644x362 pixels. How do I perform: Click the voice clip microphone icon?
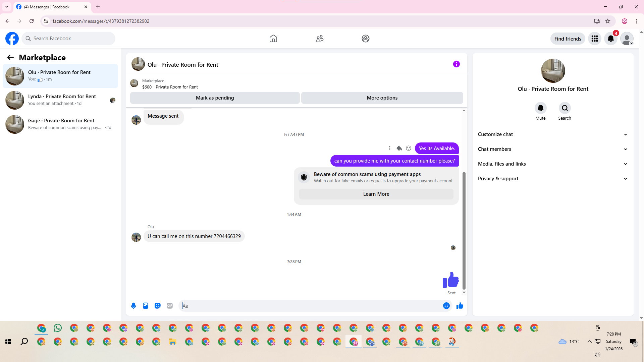133,306
